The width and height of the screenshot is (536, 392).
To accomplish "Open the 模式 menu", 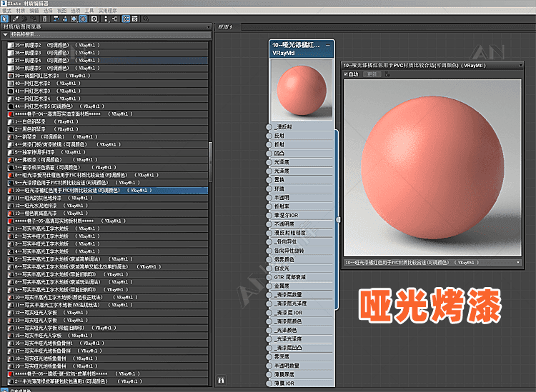I will click(7, 11).
